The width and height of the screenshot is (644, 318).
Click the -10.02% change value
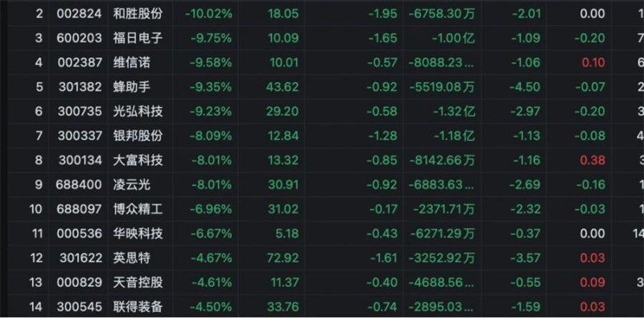(208, 14)
